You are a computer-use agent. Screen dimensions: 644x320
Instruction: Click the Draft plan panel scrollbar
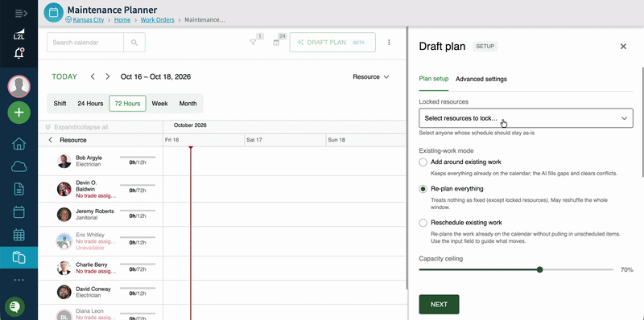click(642, 122)
